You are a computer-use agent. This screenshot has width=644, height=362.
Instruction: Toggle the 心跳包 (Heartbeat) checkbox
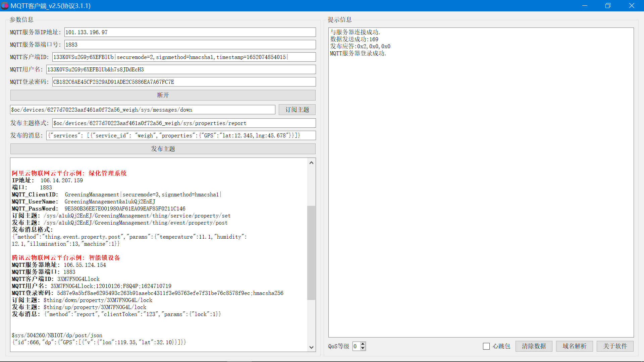(486, 346)
